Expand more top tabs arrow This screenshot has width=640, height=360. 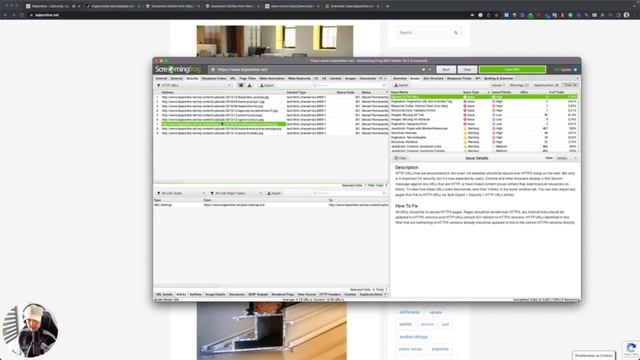pyautogui.click(x=386, y=78)
